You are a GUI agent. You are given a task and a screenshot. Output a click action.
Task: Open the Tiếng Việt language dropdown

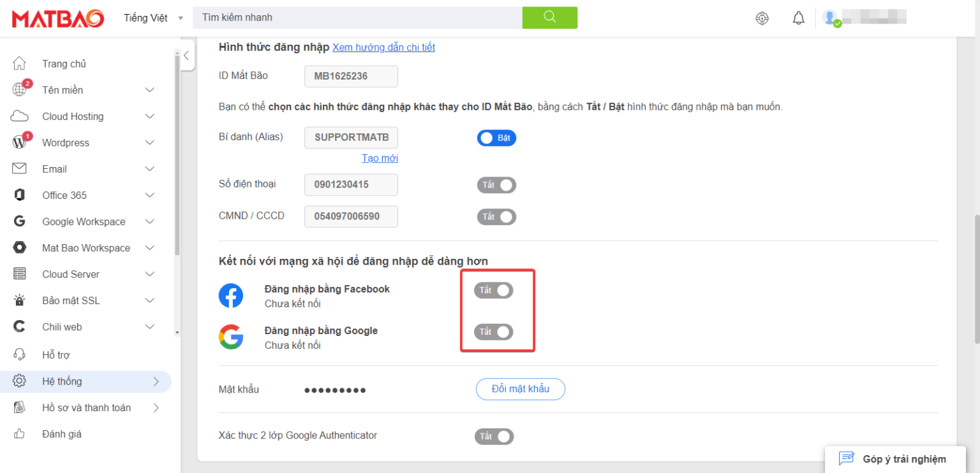pos(153,18)
